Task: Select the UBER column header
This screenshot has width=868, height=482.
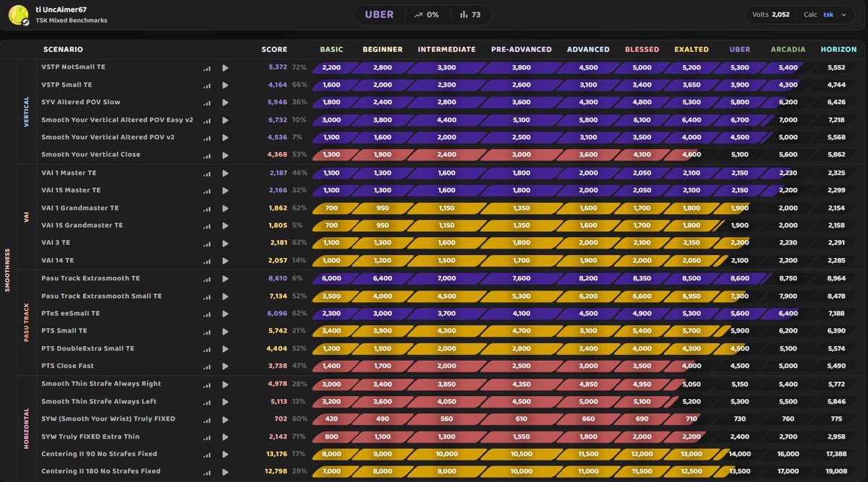Action: pyautogui.click(x=739, y=50)
